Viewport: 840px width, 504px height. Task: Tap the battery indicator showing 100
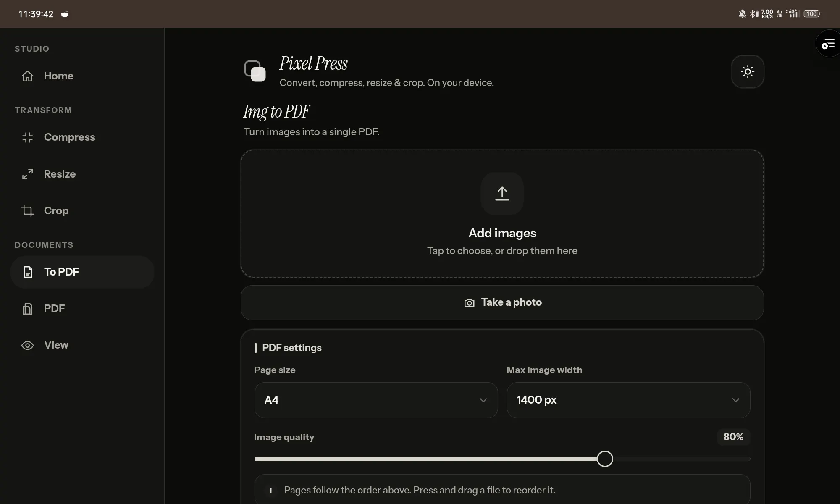(x=812, y=14)
